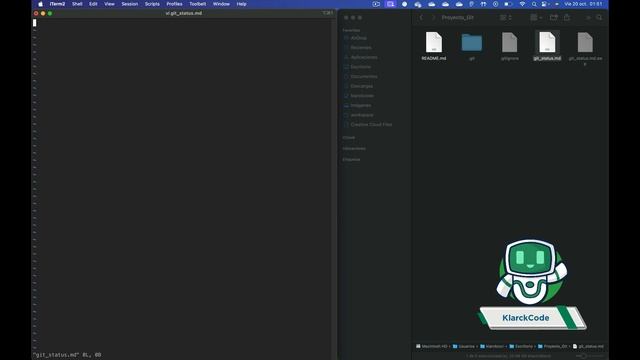Expand Ubicaciones section in Finder sidebar

(x=354, y=149)
